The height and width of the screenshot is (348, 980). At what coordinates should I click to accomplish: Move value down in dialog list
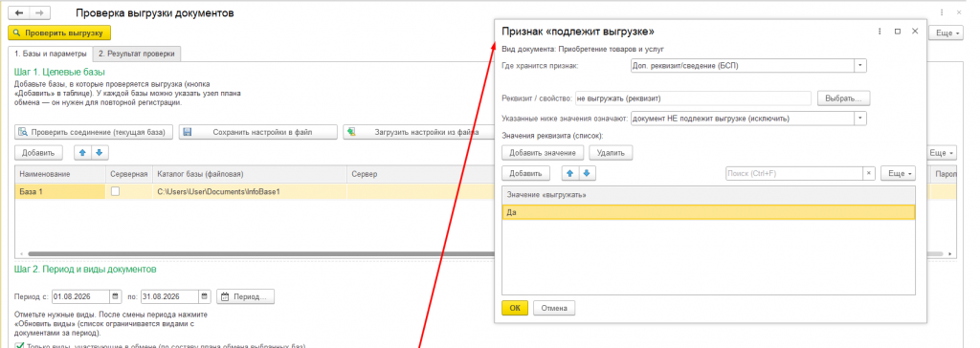point(587,173)
